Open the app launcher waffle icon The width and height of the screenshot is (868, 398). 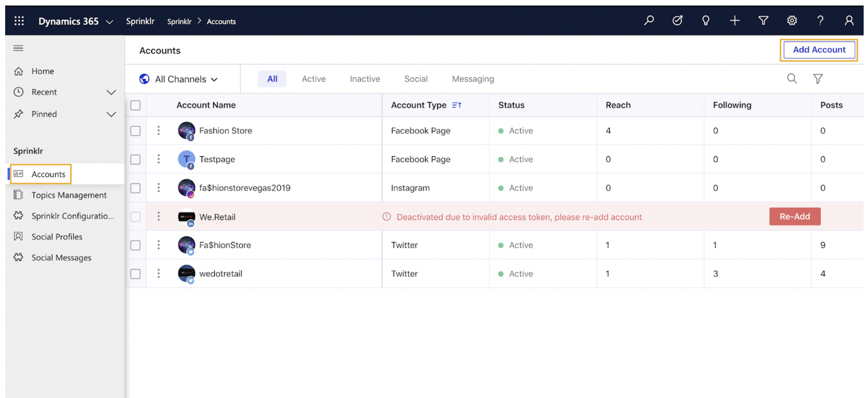tap(19, 21)
